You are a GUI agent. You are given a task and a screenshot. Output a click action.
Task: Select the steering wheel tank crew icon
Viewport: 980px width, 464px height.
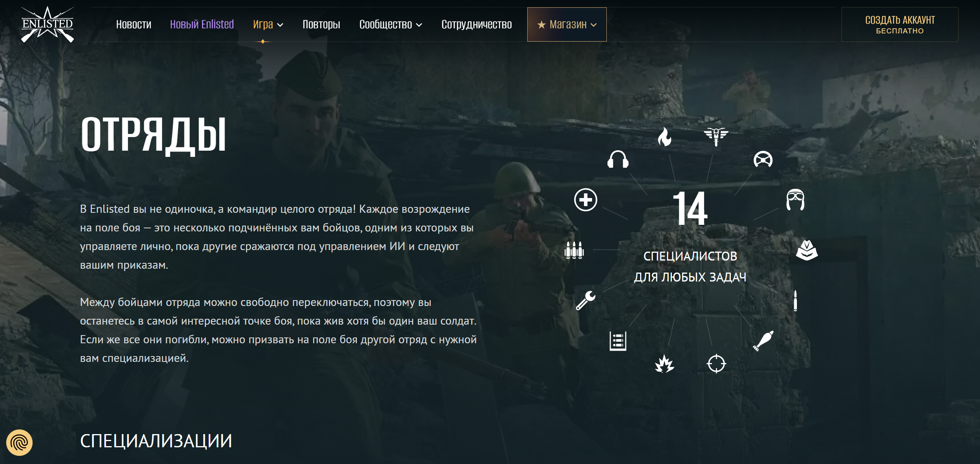[763, 160]
